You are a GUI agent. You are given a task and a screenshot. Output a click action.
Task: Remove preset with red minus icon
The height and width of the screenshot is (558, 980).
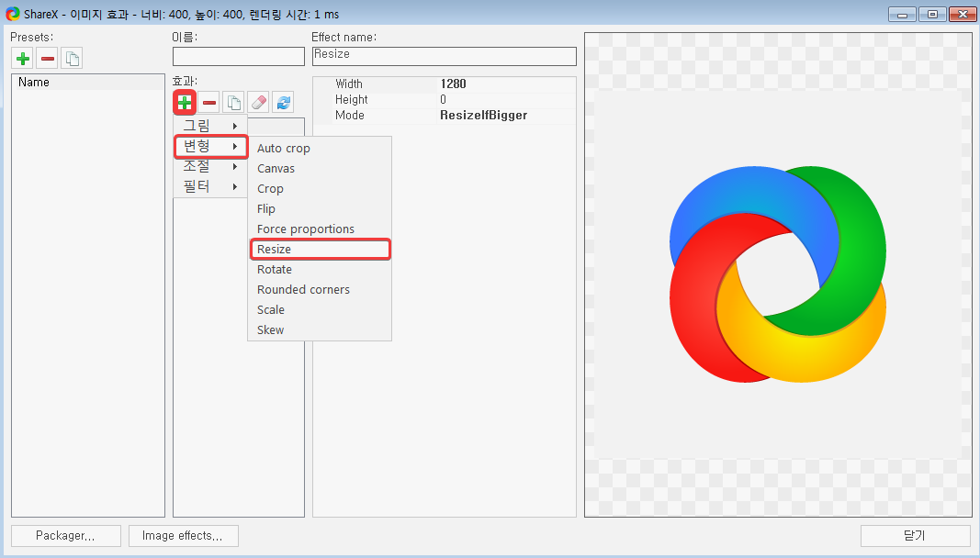click(x=48, y=59)
